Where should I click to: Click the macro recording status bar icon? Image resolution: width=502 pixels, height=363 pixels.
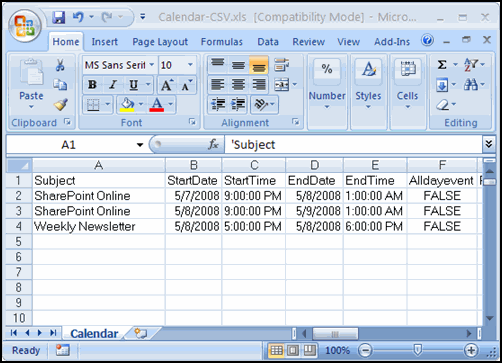tap(62, 350)
